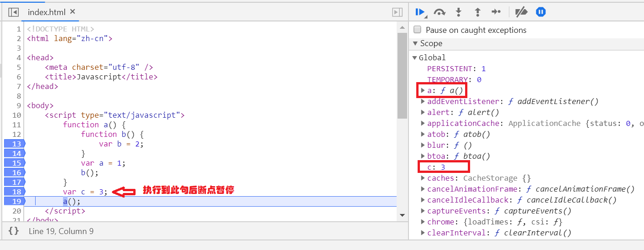The height and width of the screenshot is (250, 644).
Task: Click the PERSISTENT: 1 scope value
Action: pos(456,68)
